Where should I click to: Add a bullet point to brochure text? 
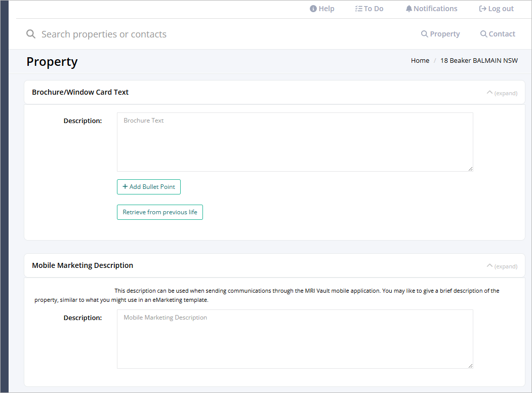[149, 187]
